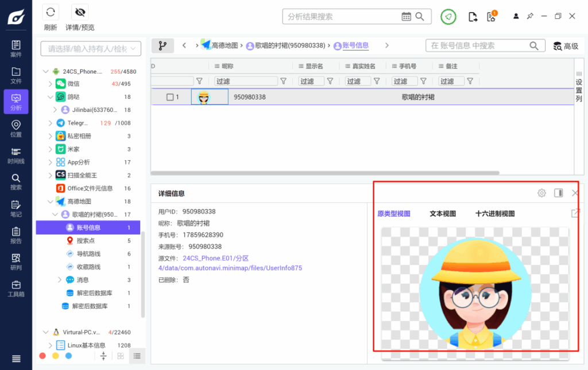Image resolution: width=588 pixels, height=370 pixels.
Task: Open the 时间线 (Timeline) panel
Action: (x=16, y=156)
